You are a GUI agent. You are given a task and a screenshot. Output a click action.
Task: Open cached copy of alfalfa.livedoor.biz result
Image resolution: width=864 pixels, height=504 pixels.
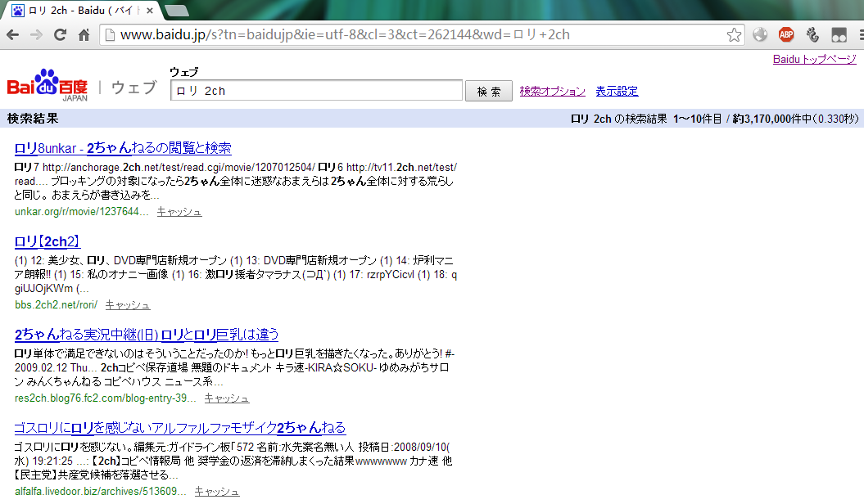point(216,492)
